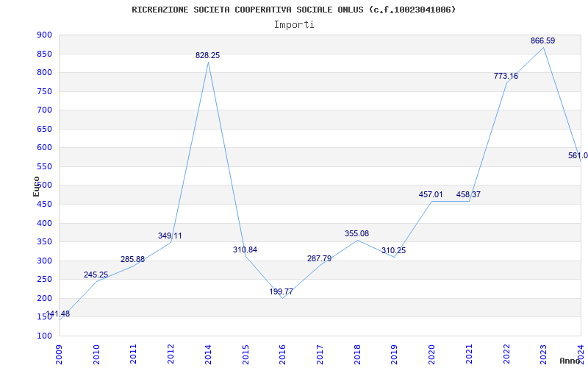The height and width of the screenshot is (368, 588).
Task: Click the 2011 x-axis label
Action: [x=133, y=355]
